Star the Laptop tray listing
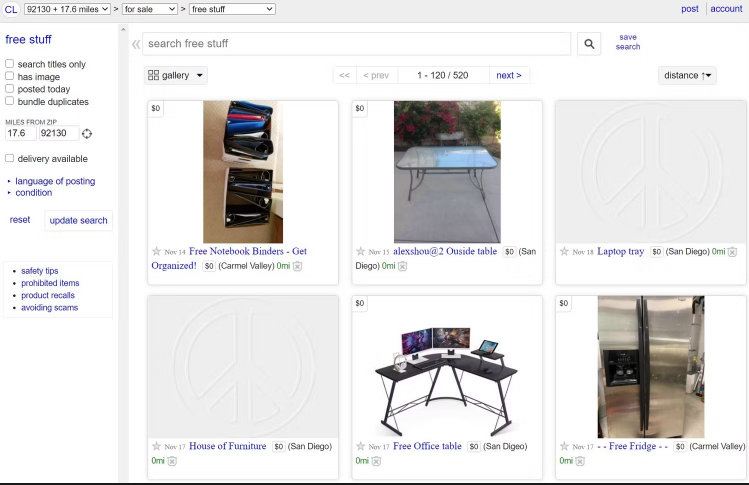Image resolution: width=749 pixels, height=485 pixels. pyautogui.click(x=564, y=251)
